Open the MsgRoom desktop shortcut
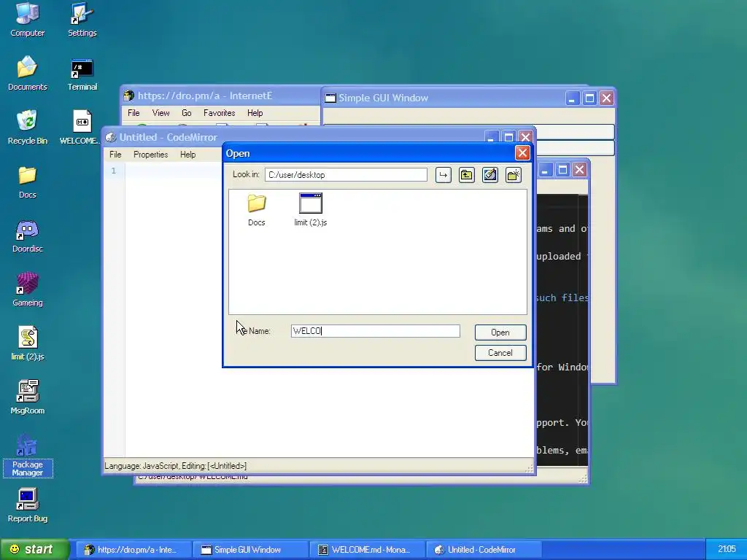The width and height of the screenshot is (747, 560). coord(27,397)
